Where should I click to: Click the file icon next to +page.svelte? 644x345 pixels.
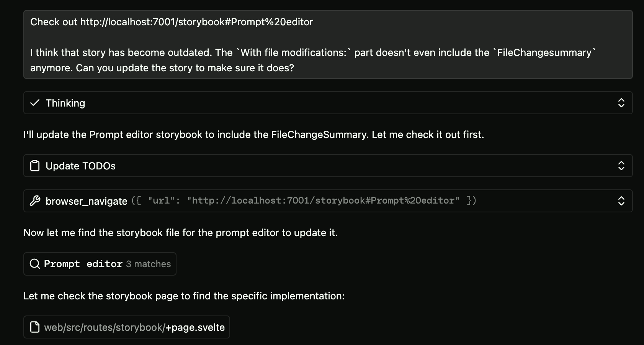click(35, 327)
